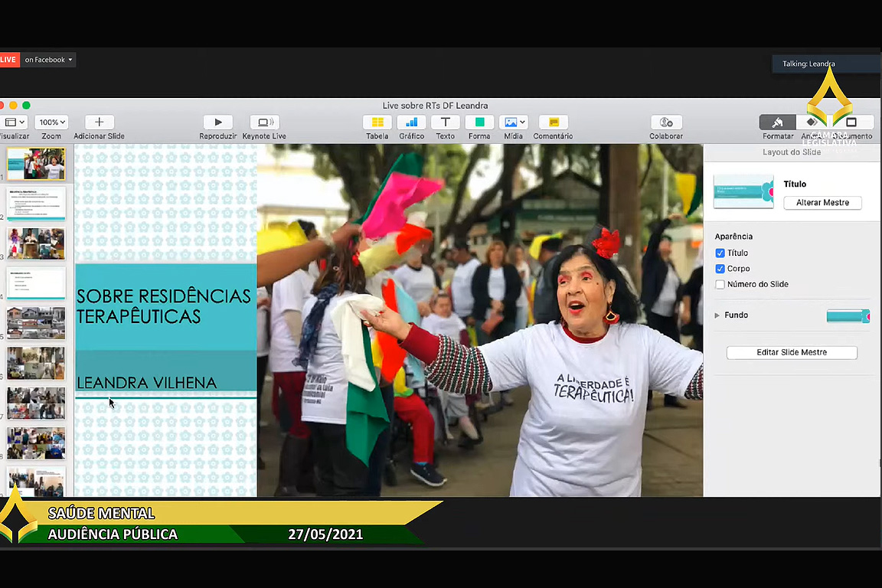882x588 pixels.
Task: Open Keynote Live from the toolbar
Action: click(264, 122)
